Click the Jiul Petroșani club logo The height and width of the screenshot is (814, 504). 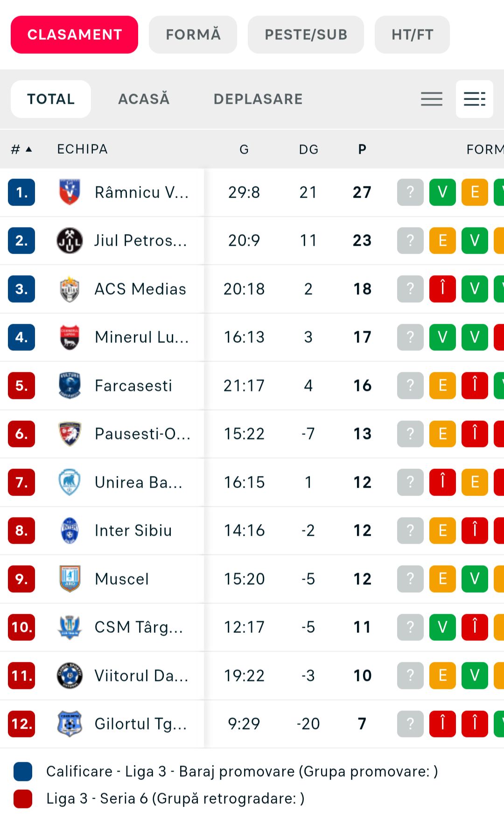click(x=70, y=241)
